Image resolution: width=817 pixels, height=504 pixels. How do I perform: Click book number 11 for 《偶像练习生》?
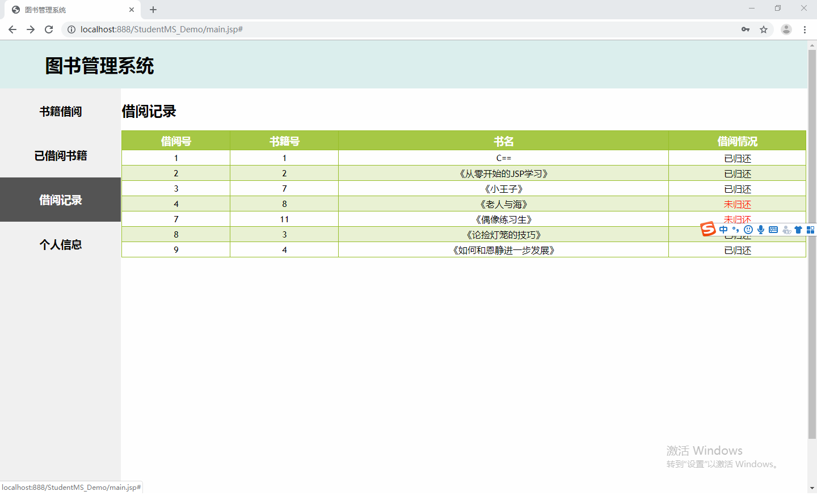284,219
